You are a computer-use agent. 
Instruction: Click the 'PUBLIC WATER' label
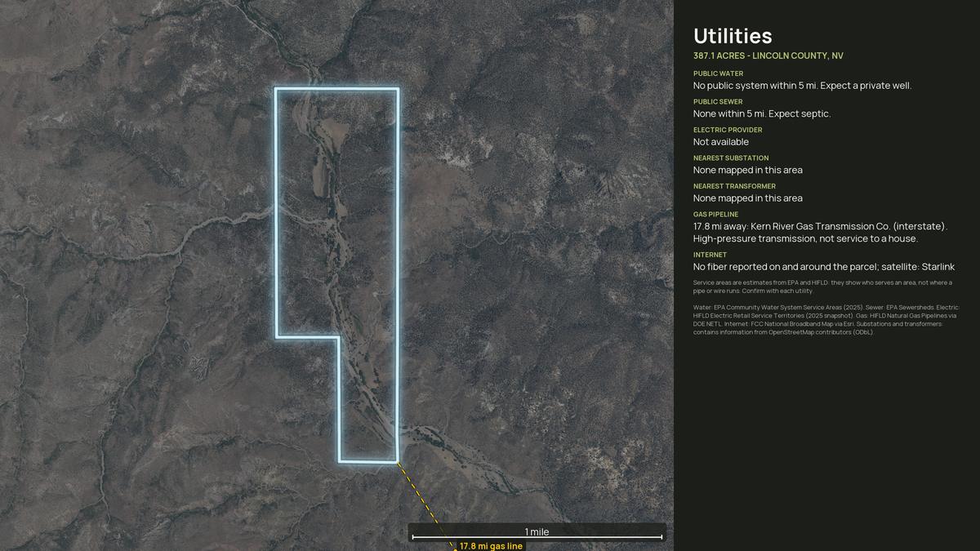(719, 73)
